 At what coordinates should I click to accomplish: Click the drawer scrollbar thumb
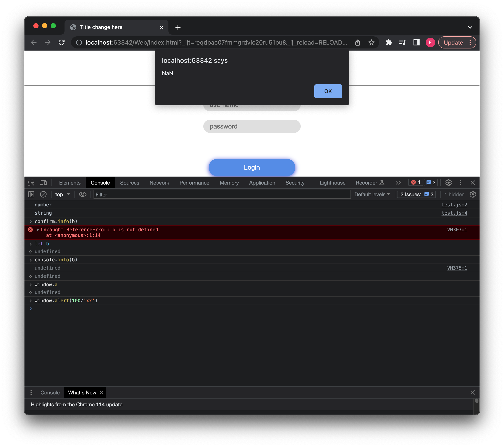coord(476,401)
